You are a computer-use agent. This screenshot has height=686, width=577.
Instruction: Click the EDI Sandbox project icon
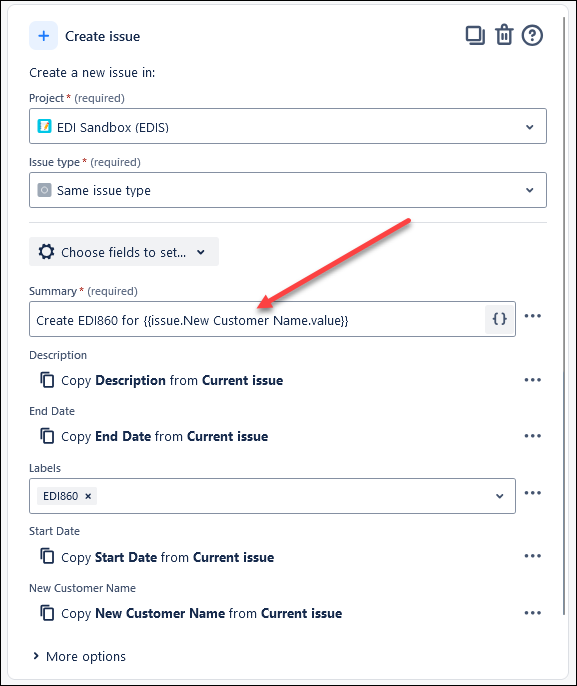coord(44,126)
